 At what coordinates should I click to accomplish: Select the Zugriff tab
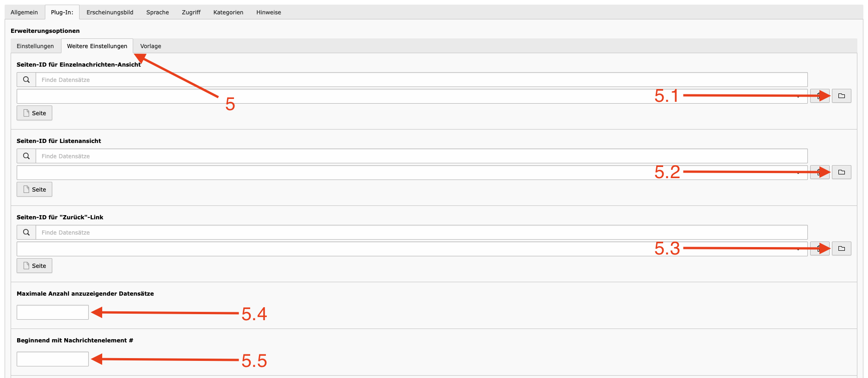coord(191,12)
